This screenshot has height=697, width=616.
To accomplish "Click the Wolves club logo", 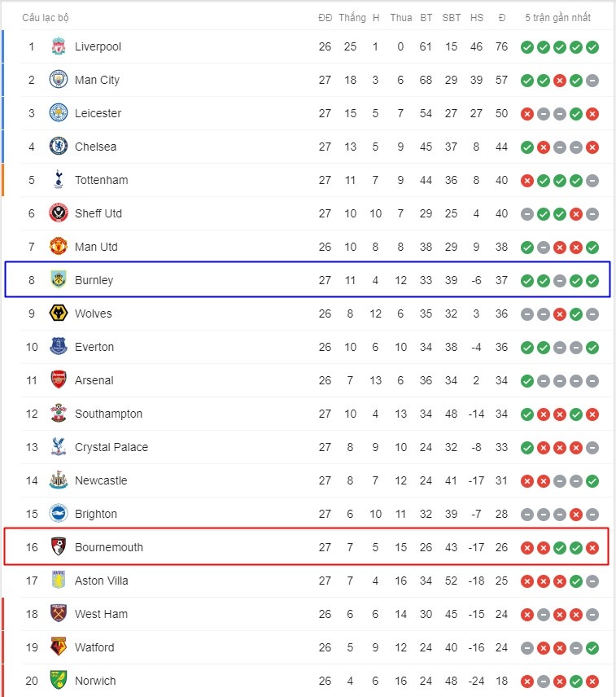I will tap(58, 313).
